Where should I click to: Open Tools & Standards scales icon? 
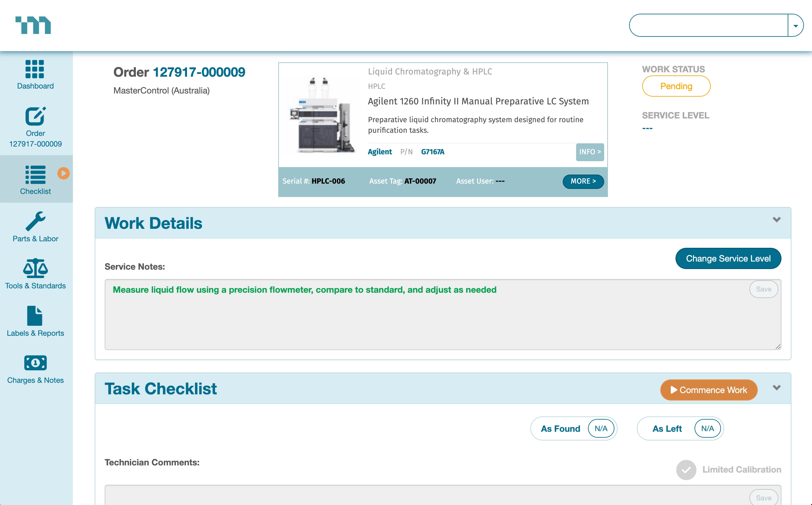point(35,268)
